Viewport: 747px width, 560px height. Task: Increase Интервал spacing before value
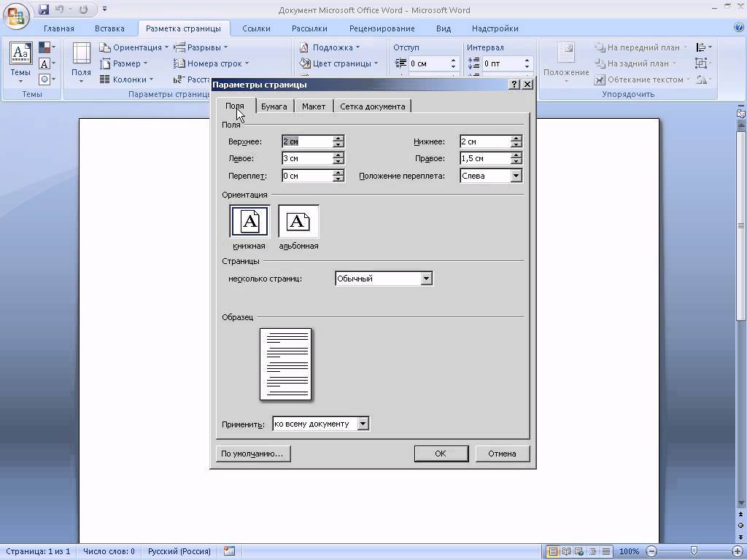click(x=527, y=61)
